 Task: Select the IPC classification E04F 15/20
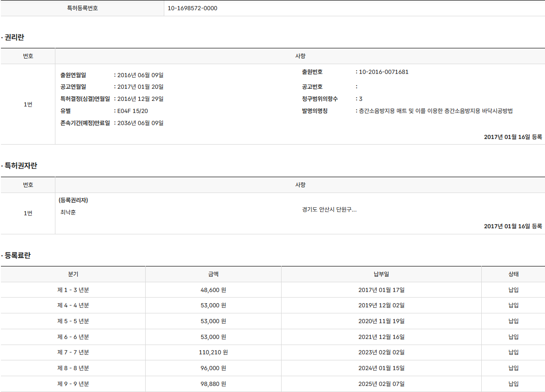click(x=133, y=111)
